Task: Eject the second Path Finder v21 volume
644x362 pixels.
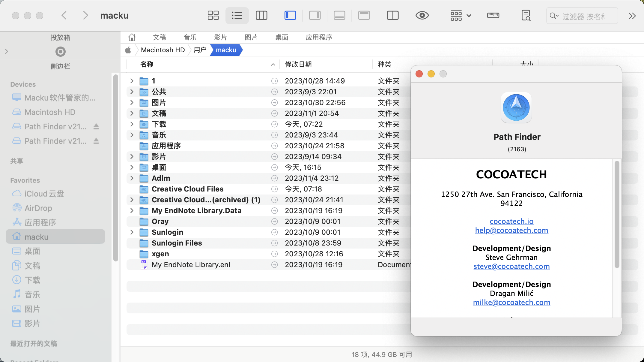Action: (96, 141)
